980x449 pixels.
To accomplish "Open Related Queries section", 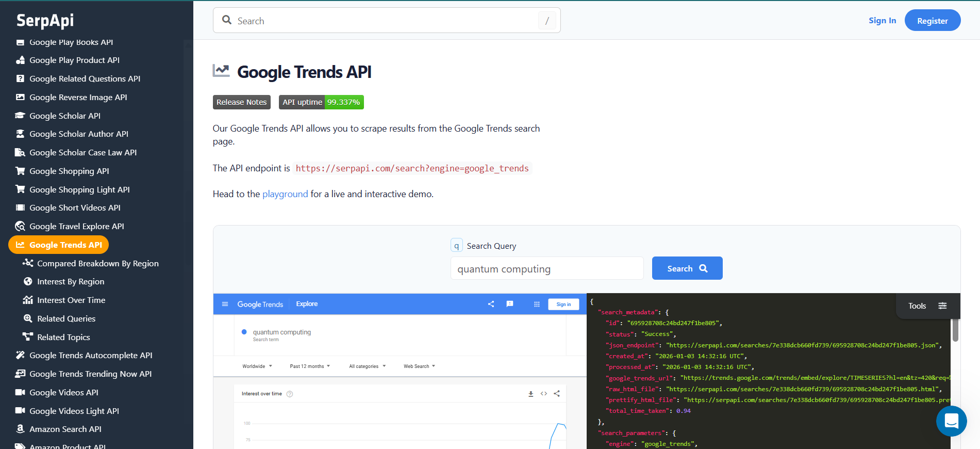I will pos(66,318).
